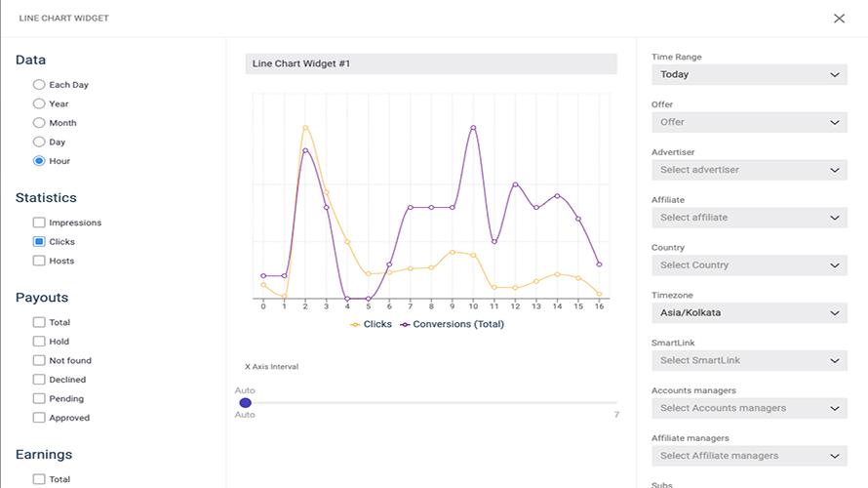Open the Select SmartLink dropdown
The width and height of the screenshot is (868, 488).
748,361
